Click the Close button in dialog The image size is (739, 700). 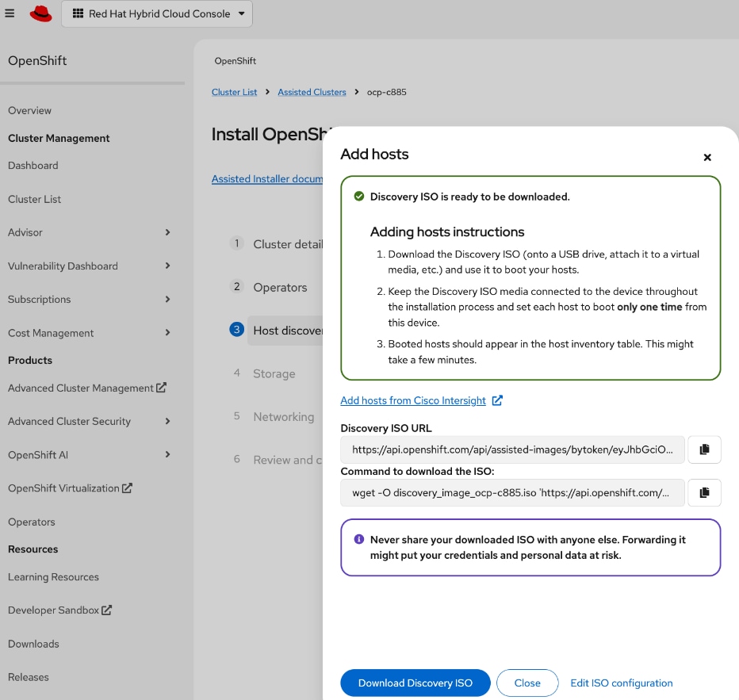pos(527,683)
